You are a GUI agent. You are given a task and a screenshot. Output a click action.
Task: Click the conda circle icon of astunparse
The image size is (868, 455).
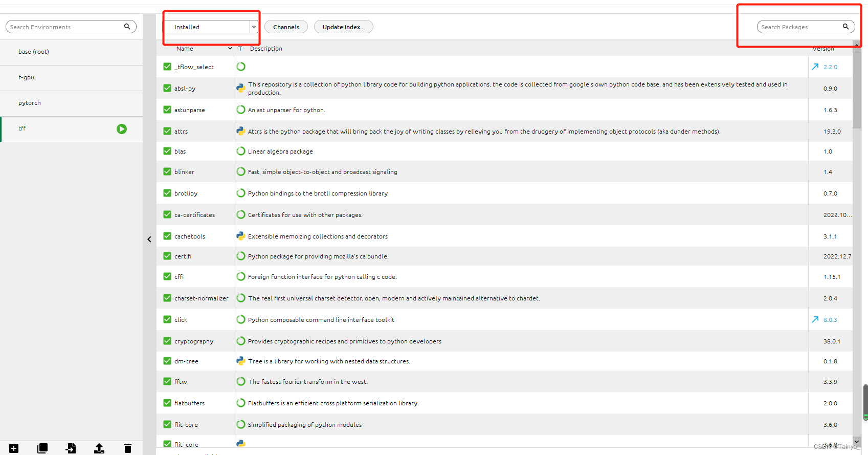coord(241,110)
